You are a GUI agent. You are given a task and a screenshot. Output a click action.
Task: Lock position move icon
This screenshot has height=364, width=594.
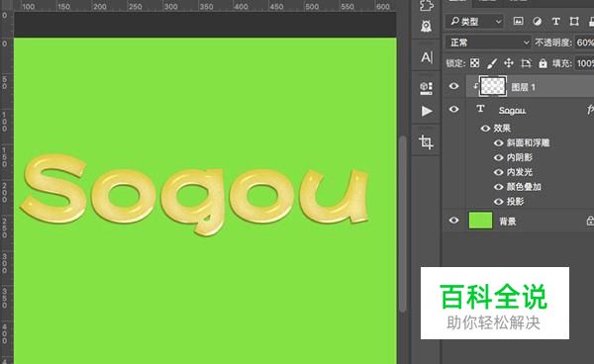[509, 63]
